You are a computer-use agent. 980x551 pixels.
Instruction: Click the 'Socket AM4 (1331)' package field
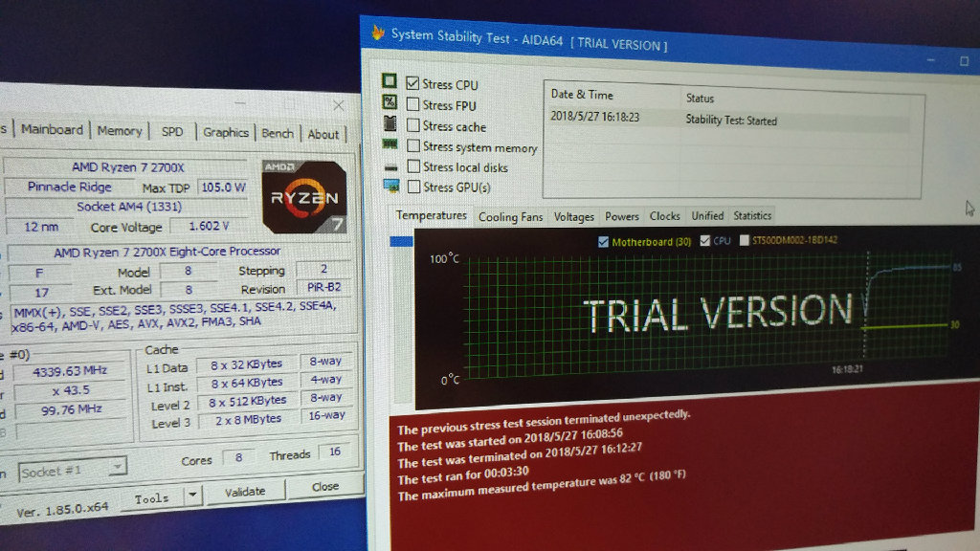pyautogui.click(x=129, y=207)
